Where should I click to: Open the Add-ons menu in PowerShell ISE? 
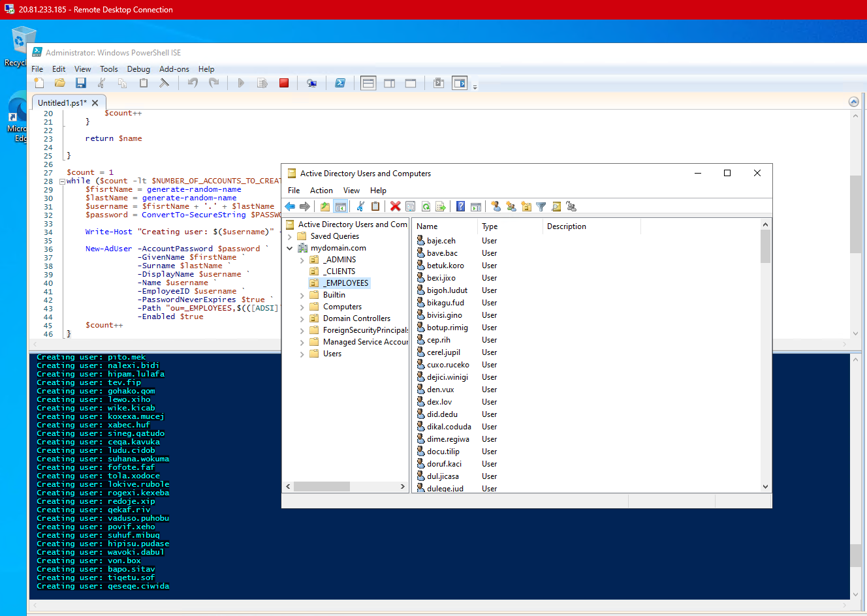[174, 69]
